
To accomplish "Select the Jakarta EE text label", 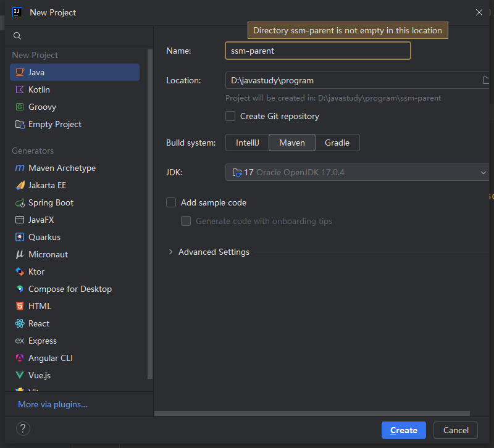I will point(48,186).
